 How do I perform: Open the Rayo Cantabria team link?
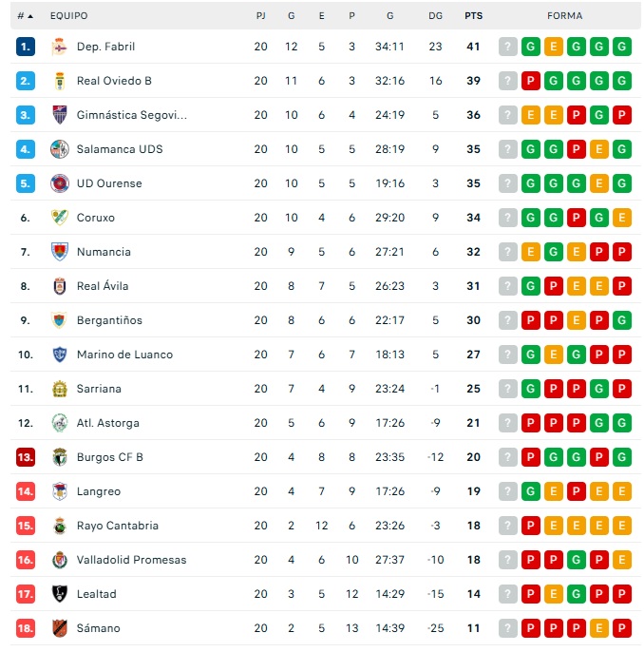(118, 526)
